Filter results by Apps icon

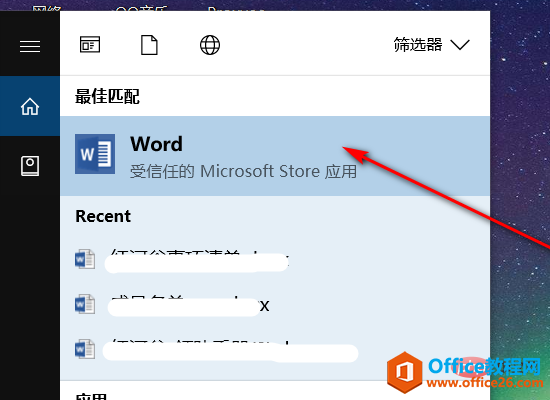(x=90, y=45)
